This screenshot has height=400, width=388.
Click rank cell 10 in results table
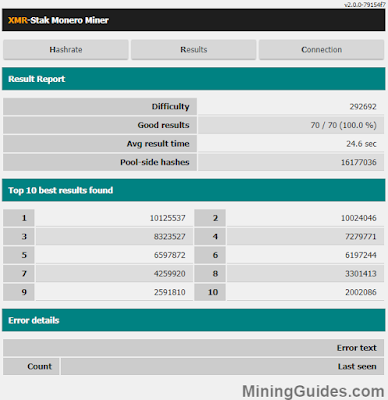click(x=210, y=292)
